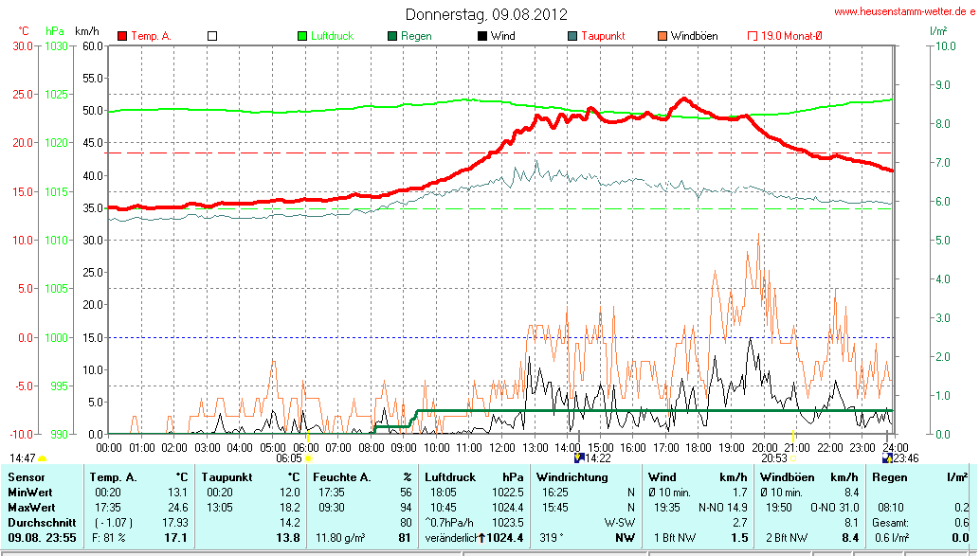Click the dark green Regen legend square
This screenshot has height=556, width=980.
pos(392,36)
